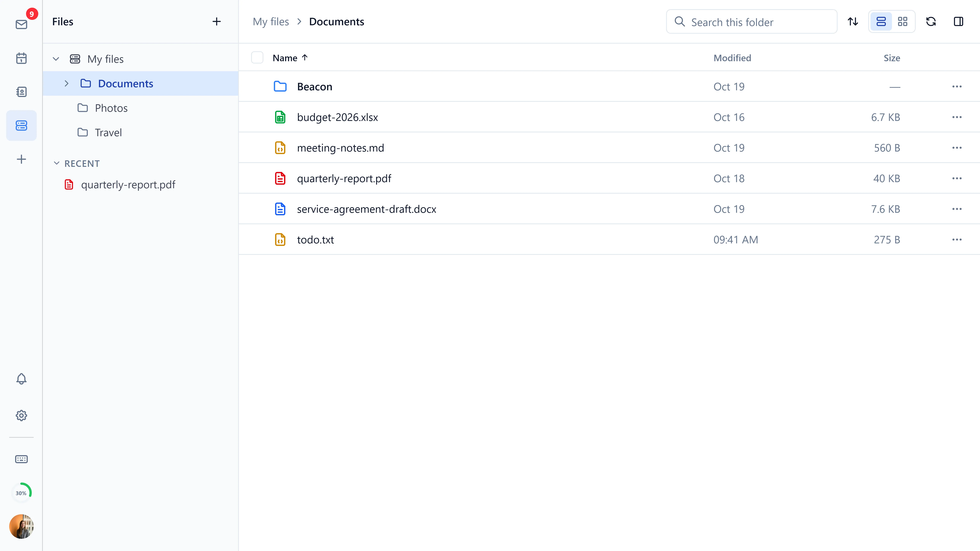Open the settings gear
Screen dimensions: 980x551
[x=21, y=415]
